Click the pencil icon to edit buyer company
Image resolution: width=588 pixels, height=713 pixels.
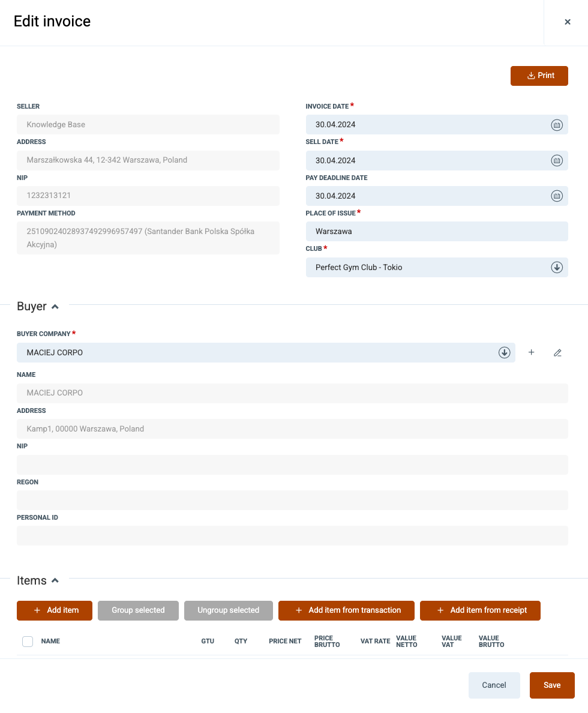pos(557,352)
